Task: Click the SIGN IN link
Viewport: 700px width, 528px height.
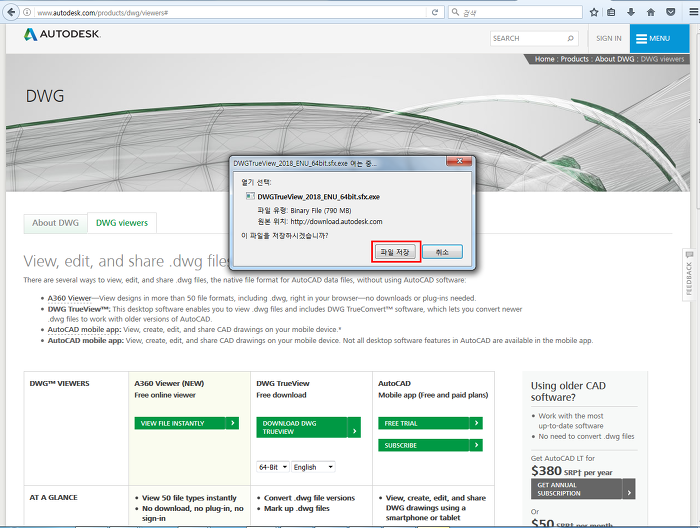Action: pos(608,38)
